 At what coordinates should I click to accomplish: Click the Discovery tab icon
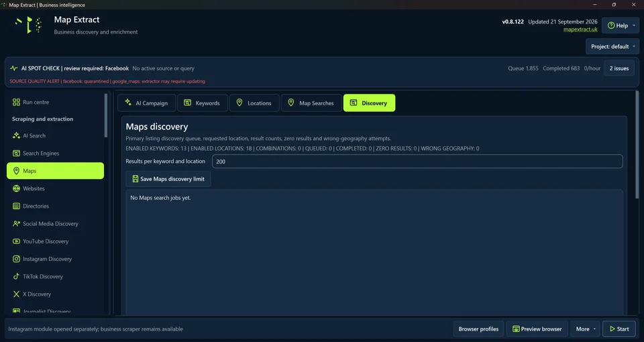[354, 103]
